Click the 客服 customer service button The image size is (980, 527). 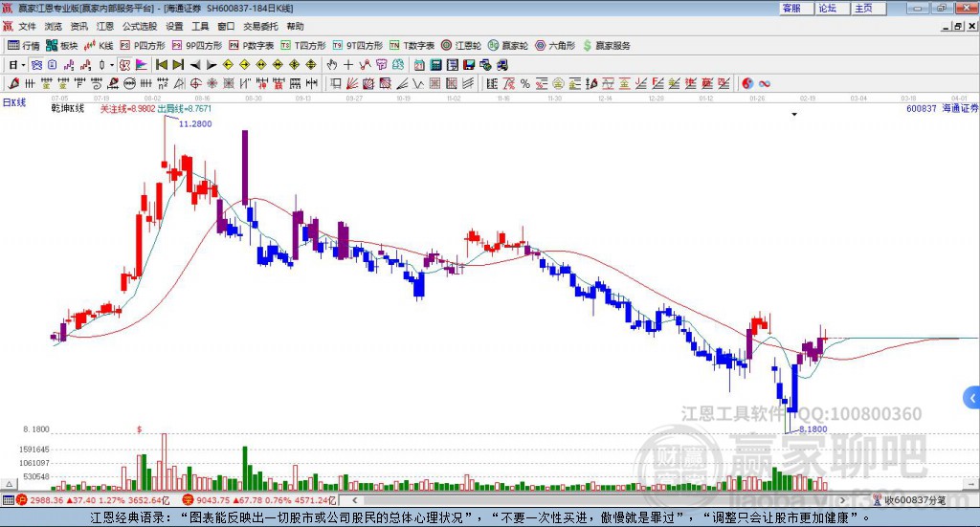[x=797, y=8]
